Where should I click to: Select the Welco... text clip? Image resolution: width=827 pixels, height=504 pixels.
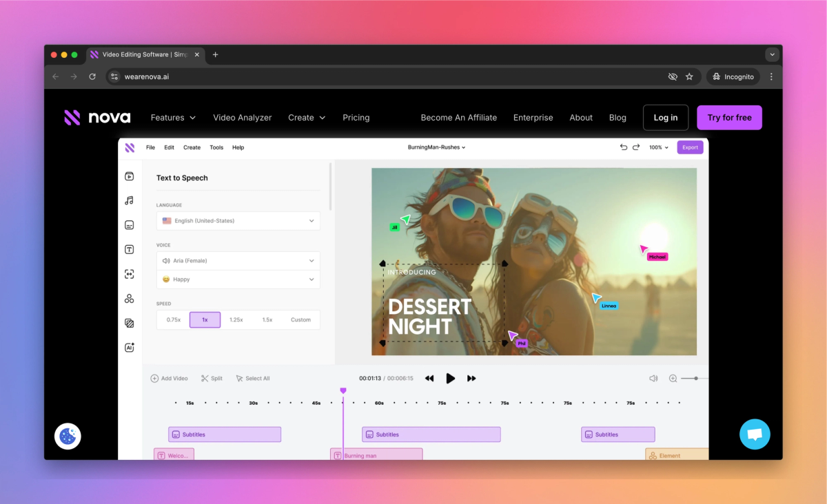pyautogui.click(x=174, y=455)
